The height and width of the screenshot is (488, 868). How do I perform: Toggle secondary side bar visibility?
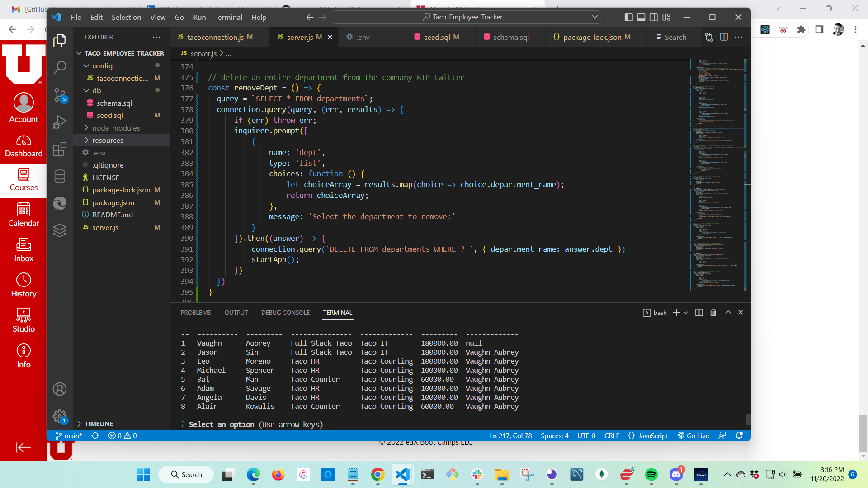(654, 17)
